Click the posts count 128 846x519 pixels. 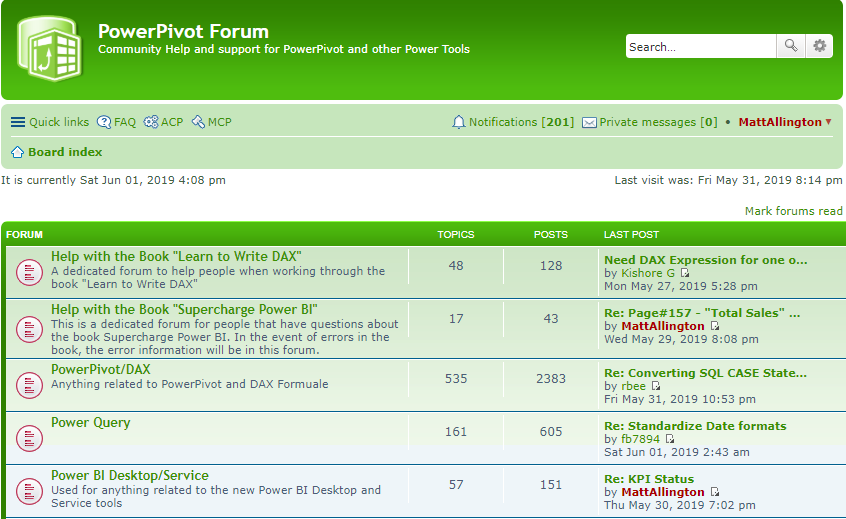(551, 265)
